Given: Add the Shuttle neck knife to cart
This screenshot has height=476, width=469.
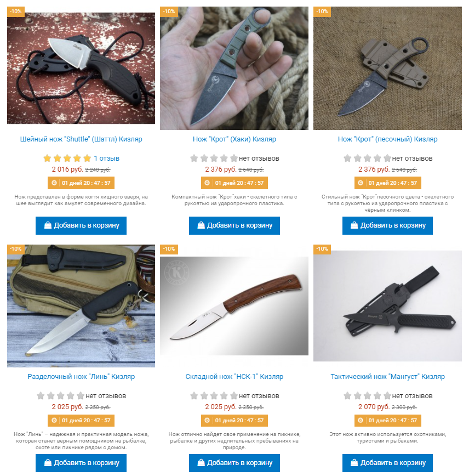Looking at the screenshot, I should (81, 225).
